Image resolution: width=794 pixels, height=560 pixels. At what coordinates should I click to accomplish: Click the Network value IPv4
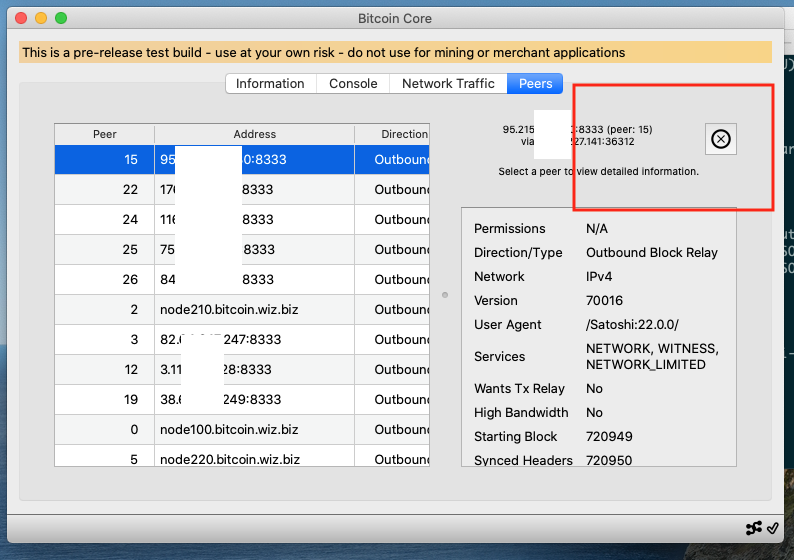(x=599, y=276)
